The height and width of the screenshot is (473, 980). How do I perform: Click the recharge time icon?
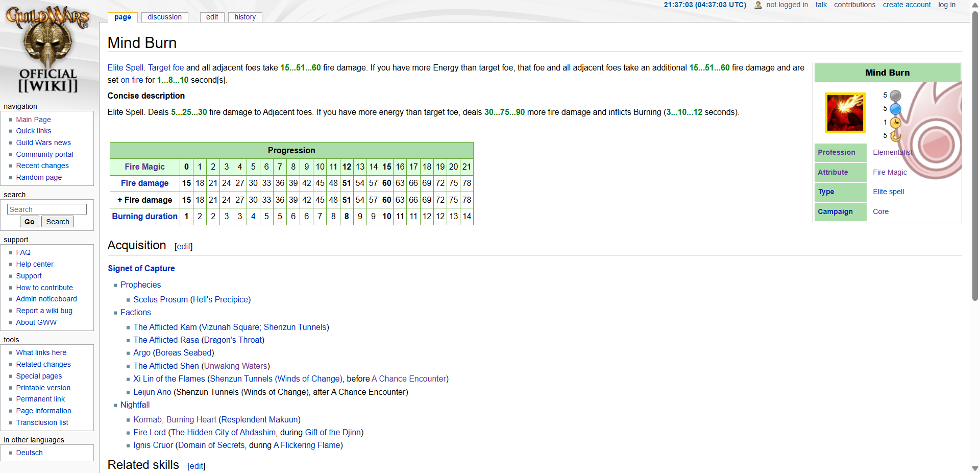pos(895,136)
